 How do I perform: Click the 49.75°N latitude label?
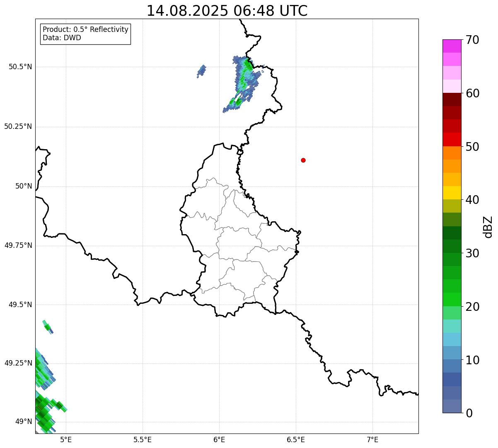pyautogui.click(x=18, y=245)
